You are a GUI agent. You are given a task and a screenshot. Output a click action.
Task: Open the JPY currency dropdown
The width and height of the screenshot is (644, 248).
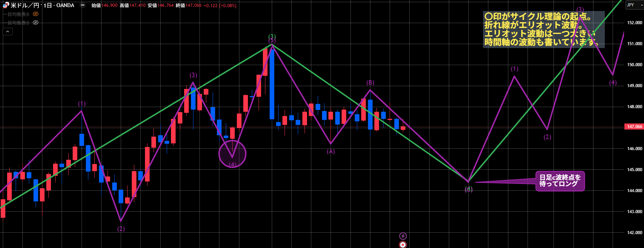click(x=634, y=5)
